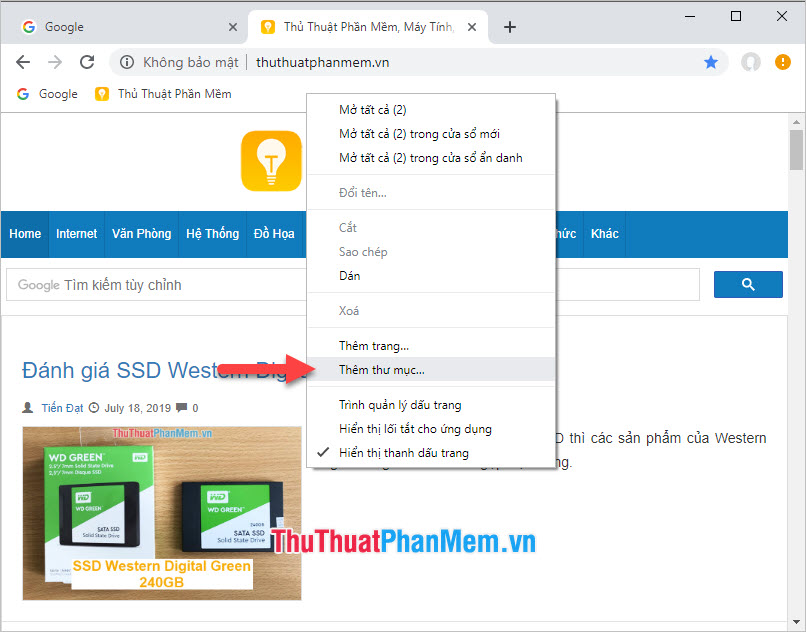Reload the current page

(87, 62)
